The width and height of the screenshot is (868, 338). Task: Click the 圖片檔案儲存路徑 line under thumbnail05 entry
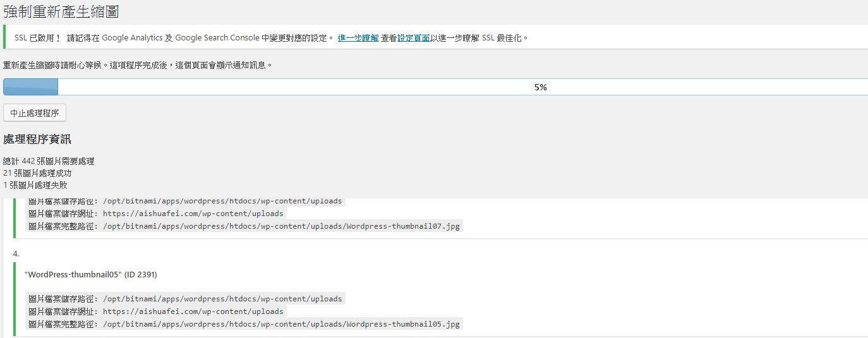click(x=185, y=299)
